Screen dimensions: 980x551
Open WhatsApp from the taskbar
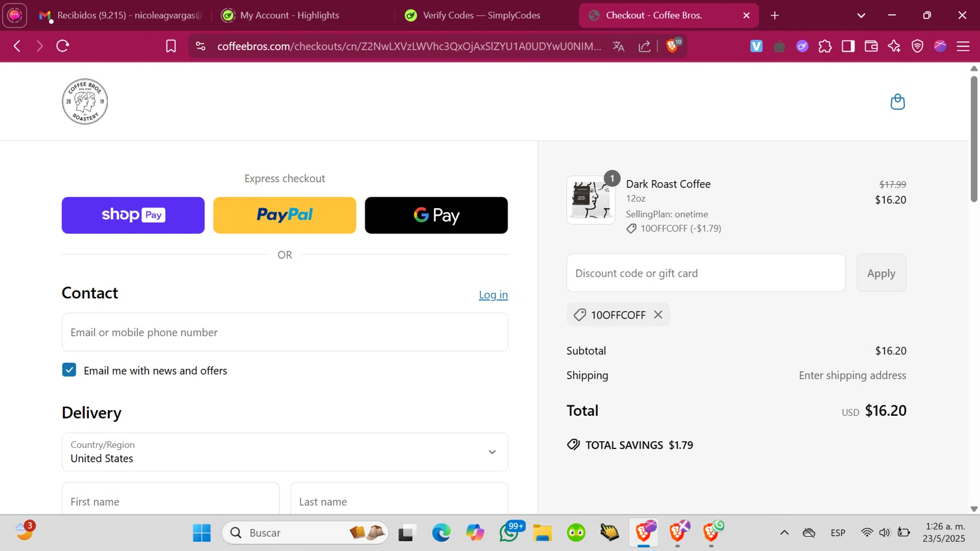[x=510, y=533]
